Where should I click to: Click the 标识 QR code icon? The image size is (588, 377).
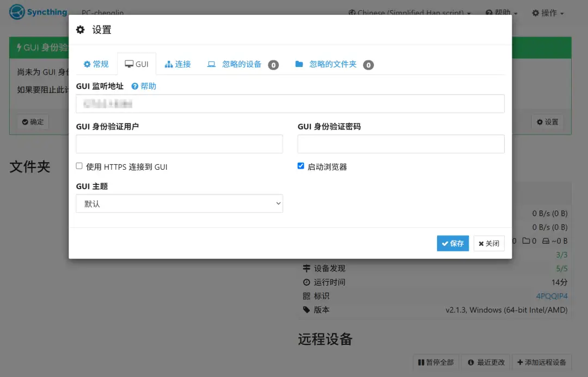pyautogui.click(x=307, y=296)
